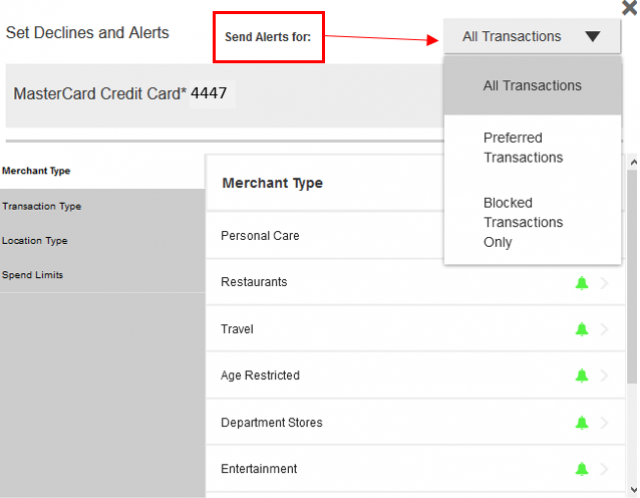Screen dimensions: 640x498
Task: Open the Travel merchant row
Action: pos(416,329)
